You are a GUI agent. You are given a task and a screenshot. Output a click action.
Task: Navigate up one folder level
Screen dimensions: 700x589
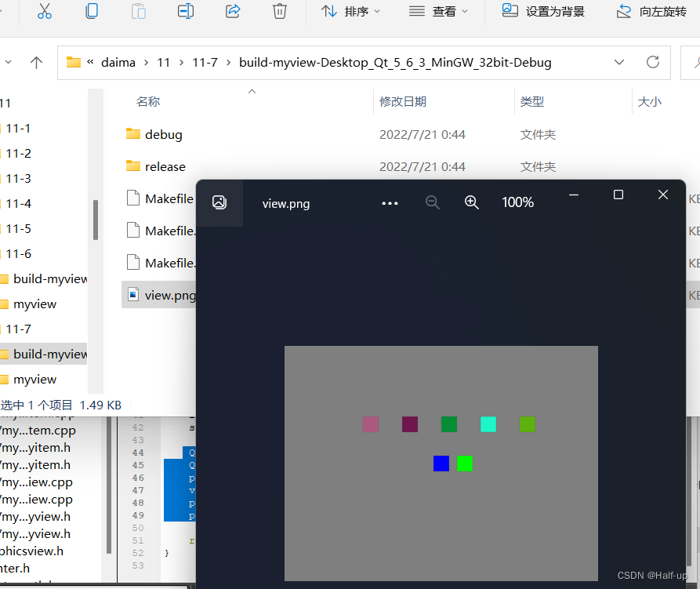(x=38, y=61)
